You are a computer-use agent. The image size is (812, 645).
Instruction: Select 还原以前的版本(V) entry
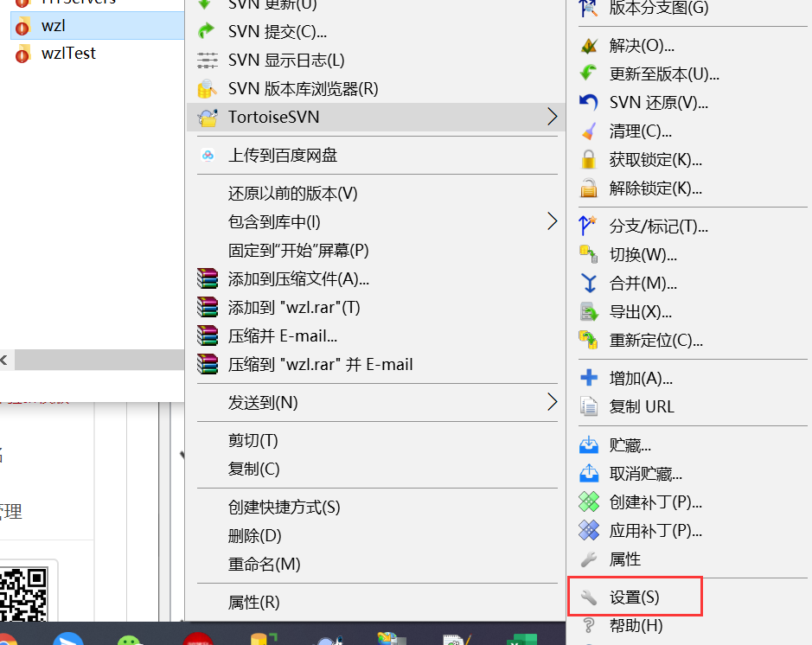(x=376, y=193)
